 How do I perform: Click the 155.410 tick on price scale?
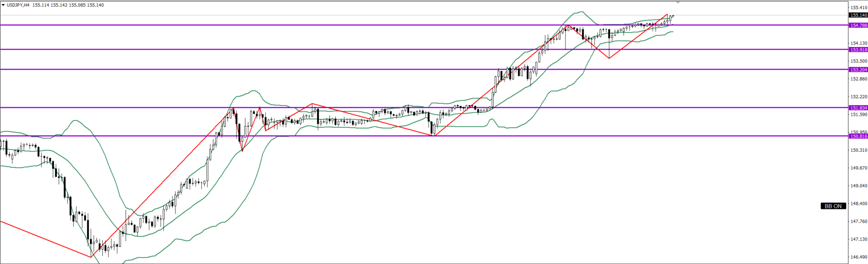[858, 8]
